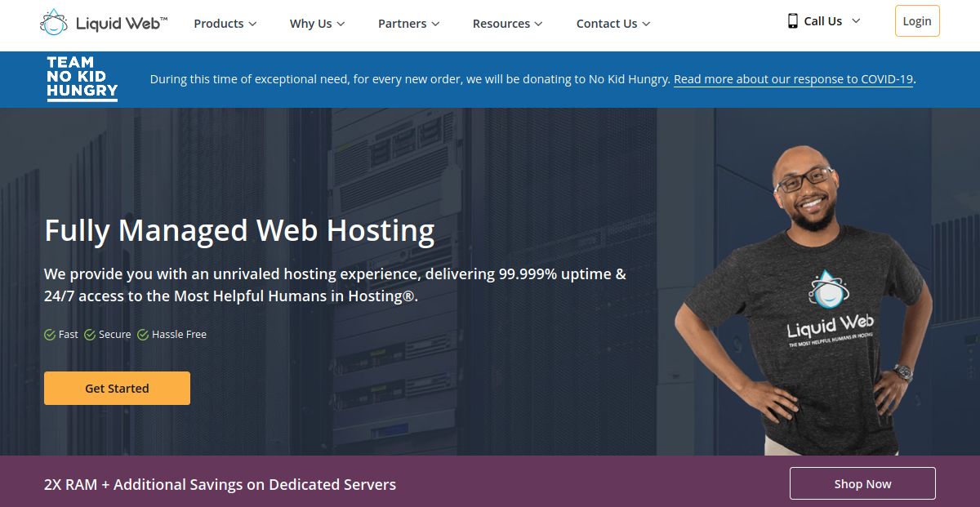Click the phone icon beside Call Us
980x507 pixels.
pos(792,21)
